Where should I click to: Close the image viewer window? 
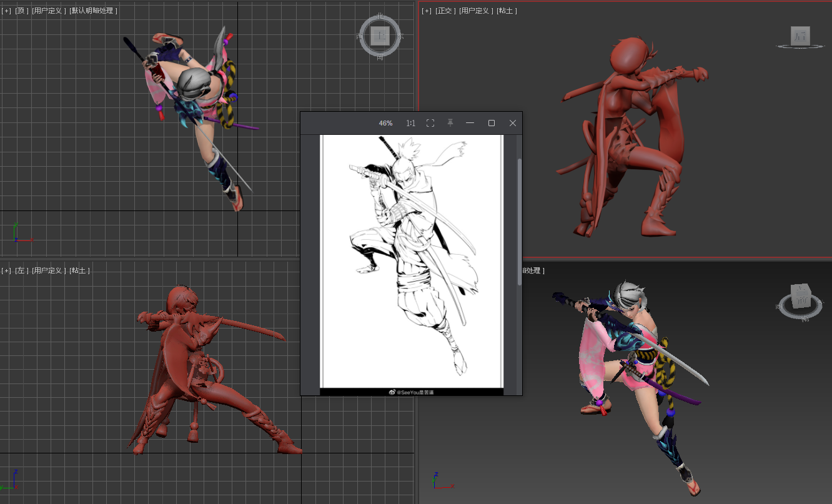513,123
